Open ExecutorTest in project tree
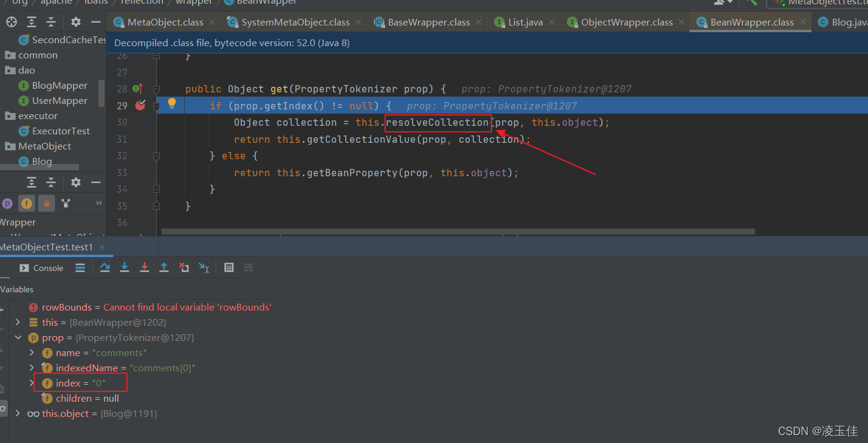Viewport: 868px width, 443px height. click(x=61, y=131)
